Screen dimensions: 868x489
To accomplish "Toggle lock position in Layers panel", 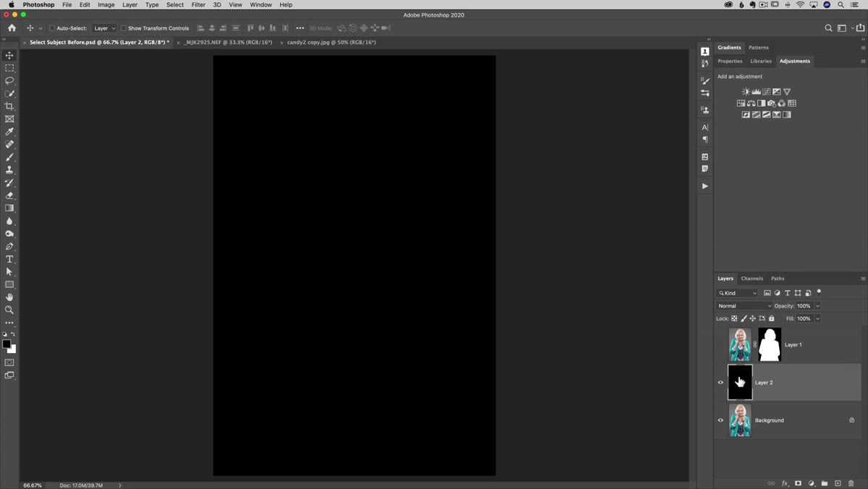I will point(753,318).
